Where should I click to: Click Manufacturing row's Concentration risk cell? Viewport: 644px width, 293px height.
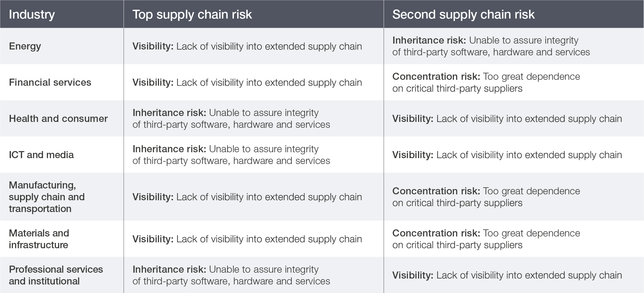tap(486, 197)
